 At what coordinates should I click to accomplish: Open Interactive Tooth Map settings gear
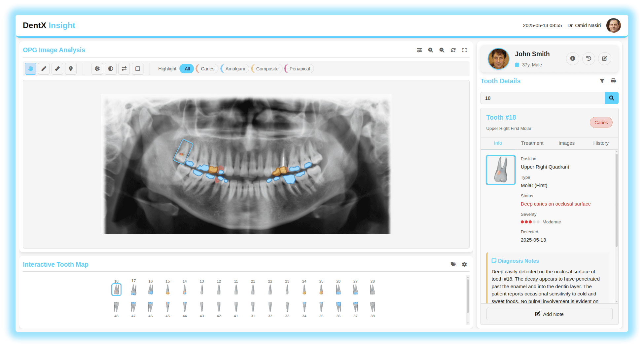tap(464, 264)
